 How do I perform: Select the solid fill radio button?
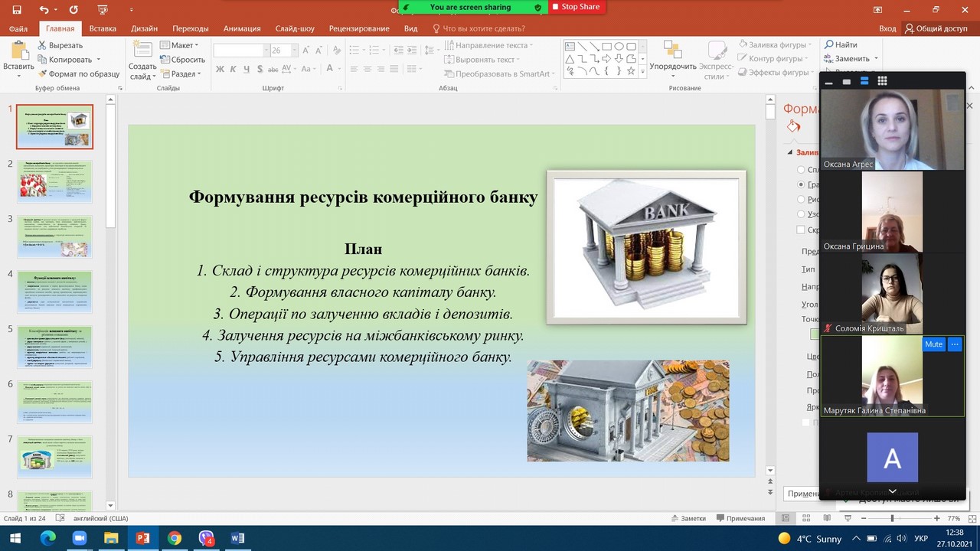[x=801, y=170]
